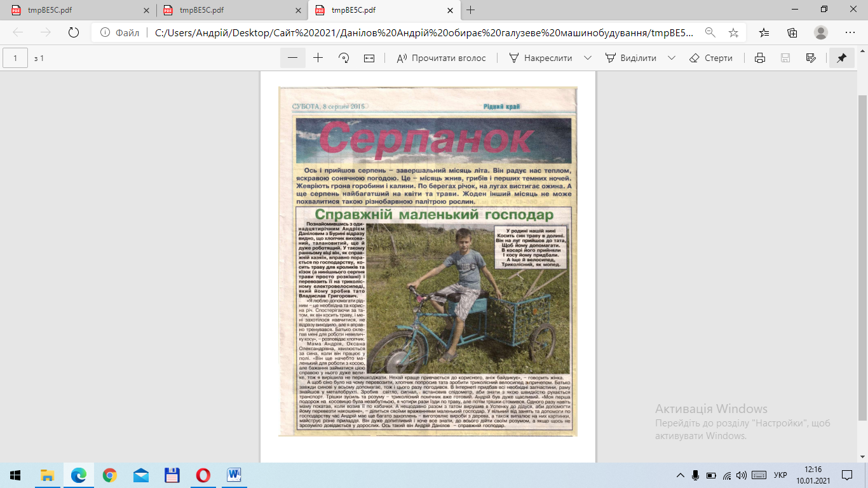Switch the УКР input language
The width and height of the screenshot is (868, 488).
(780, 475)
